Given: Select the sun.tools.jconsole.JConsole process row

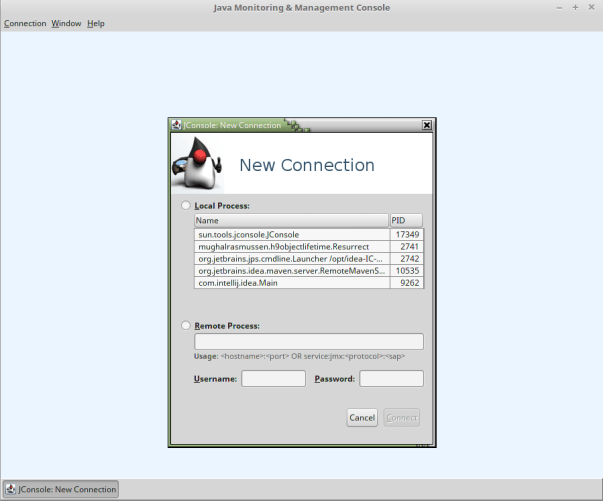Looking at the screenshot, I should coord(290,234).
